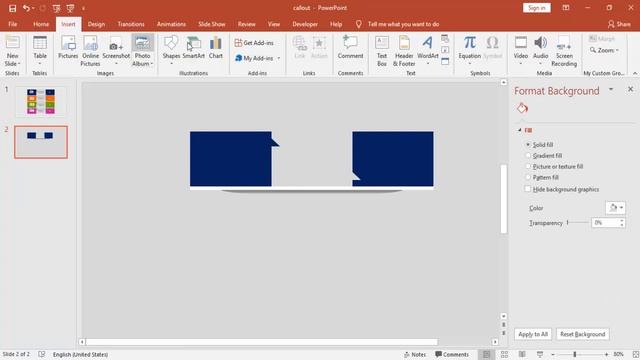This screenshot has width=640, height=360.
Task: Customize Quick Access Toolbar dropdown
Action: click(83, 8)
